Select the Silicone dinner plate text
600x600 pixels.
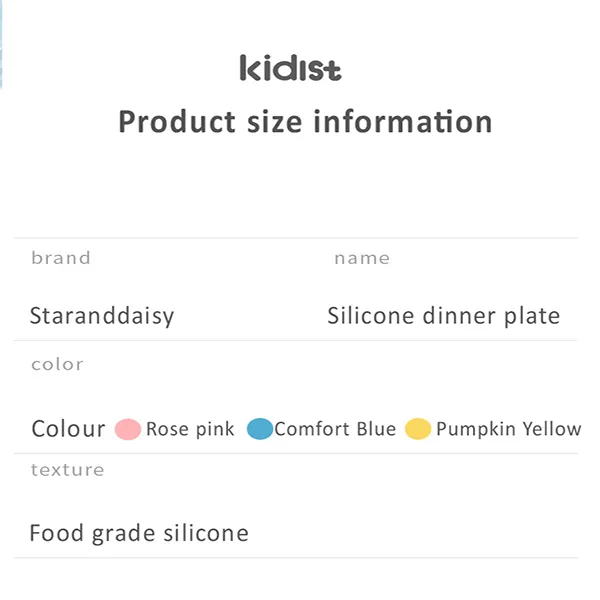(443, 316)
